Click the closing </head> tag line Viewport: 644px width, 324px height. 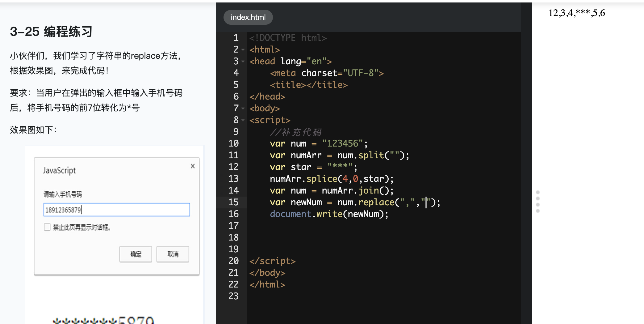pyautogui.click(x=267, y=96)
